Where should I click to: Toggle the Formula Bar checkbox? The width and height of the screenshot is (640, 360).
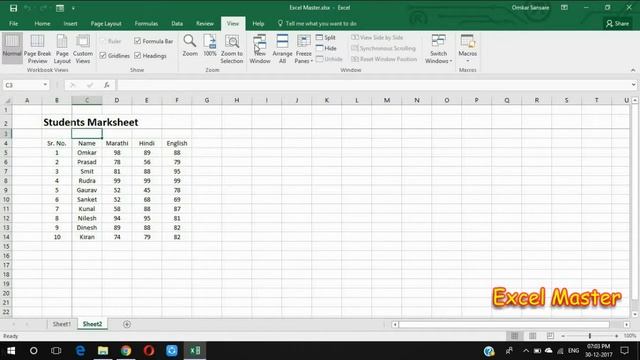[x=138, y=41]
